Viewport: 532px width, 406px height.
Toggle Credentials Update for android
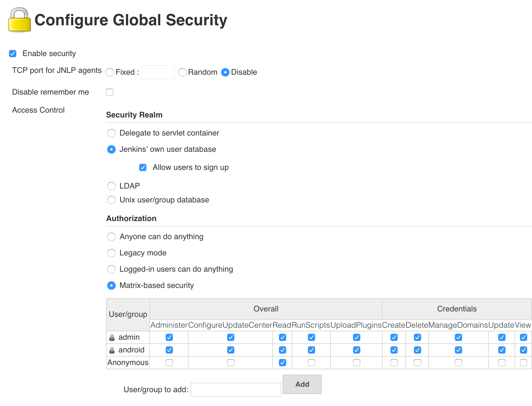click(x=502, y=350)
